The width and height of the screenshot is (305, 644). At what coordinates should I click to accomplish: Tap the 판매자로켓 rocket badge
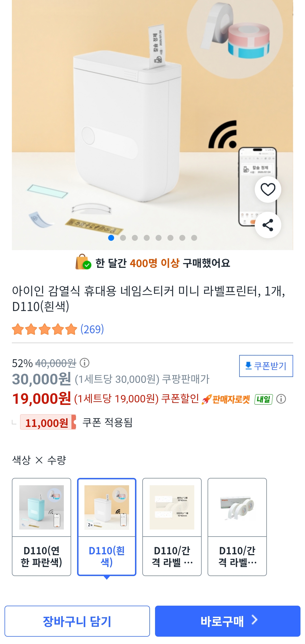(226, 399)
